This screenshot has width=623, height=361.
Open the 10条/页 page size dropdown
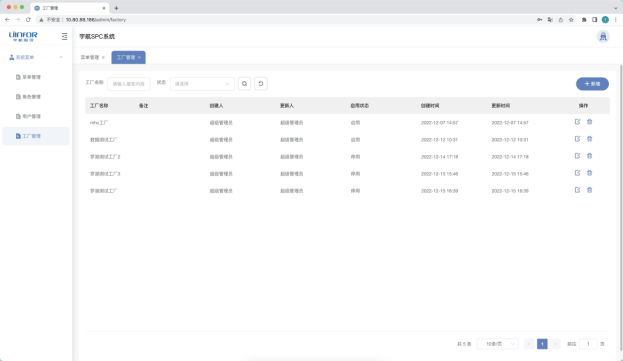(x=497, y=344)
